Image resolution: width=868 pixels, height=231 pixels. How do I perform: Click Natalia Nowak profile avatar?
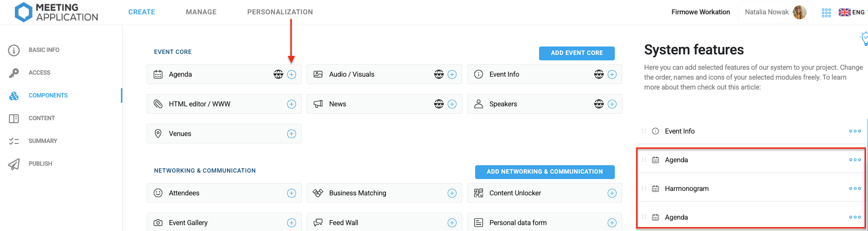click(799, 12)
